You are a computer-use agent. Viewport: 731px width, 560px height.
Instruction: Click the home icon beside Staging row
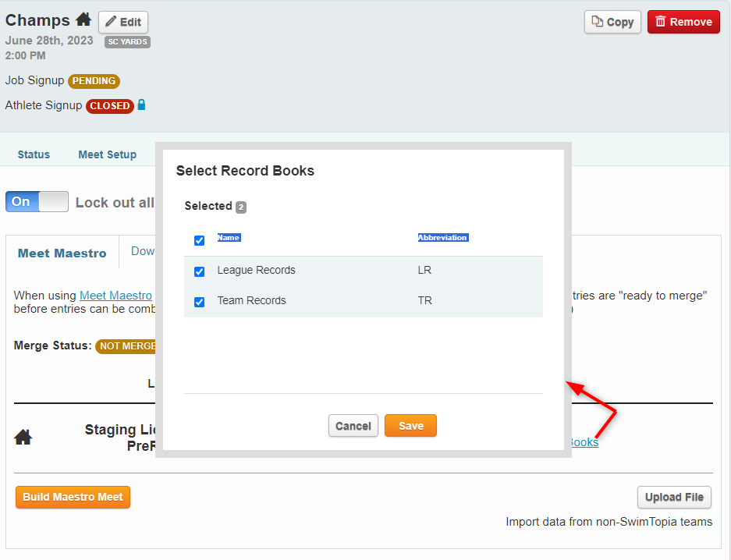[23, 438]
